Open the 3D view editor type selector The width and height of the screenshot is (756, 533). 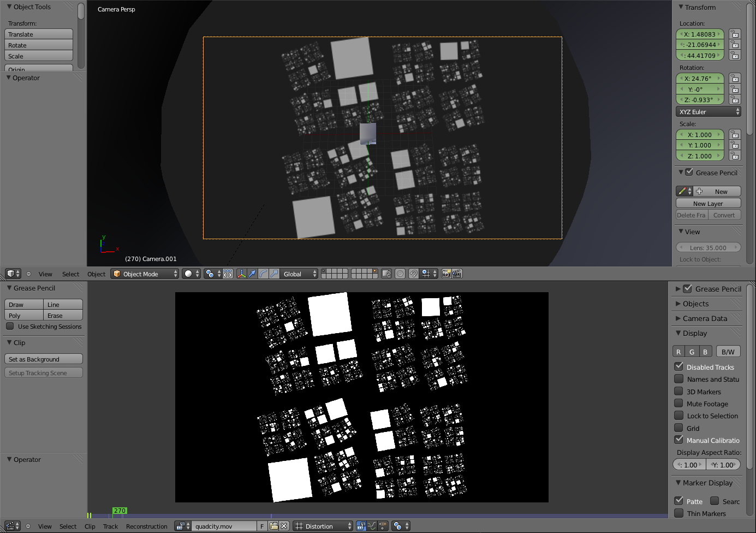tap(13, 274)
